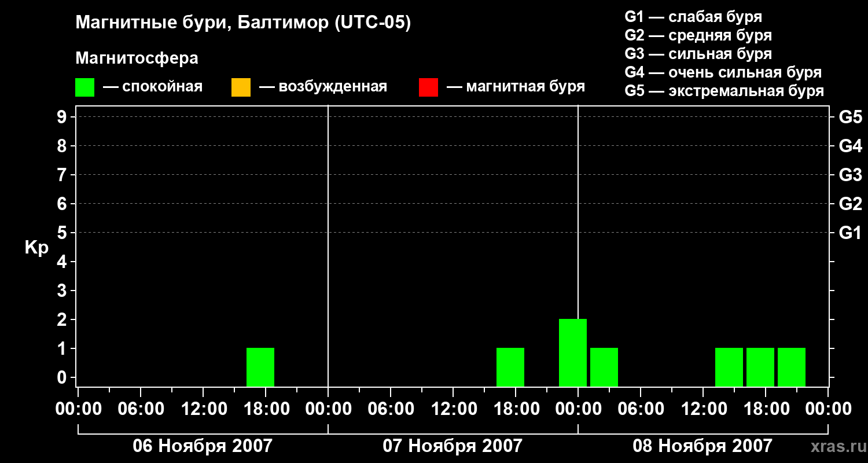
Task: Click the 06:00 time label above 07 Ноября
Action: tap(391, 409)
